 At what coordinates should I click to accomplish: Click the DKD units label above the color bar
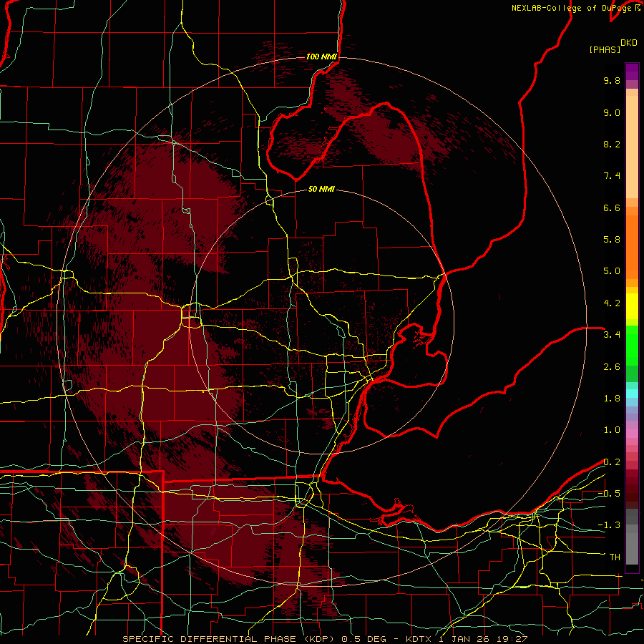(628, 43)
